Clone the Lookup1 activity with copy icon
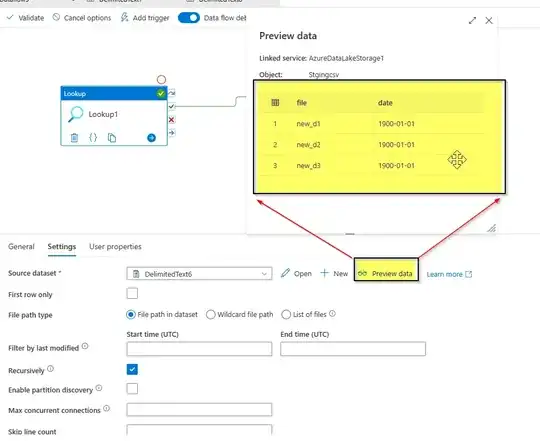This screenshot has width=540, height=441. coord(112,138)
